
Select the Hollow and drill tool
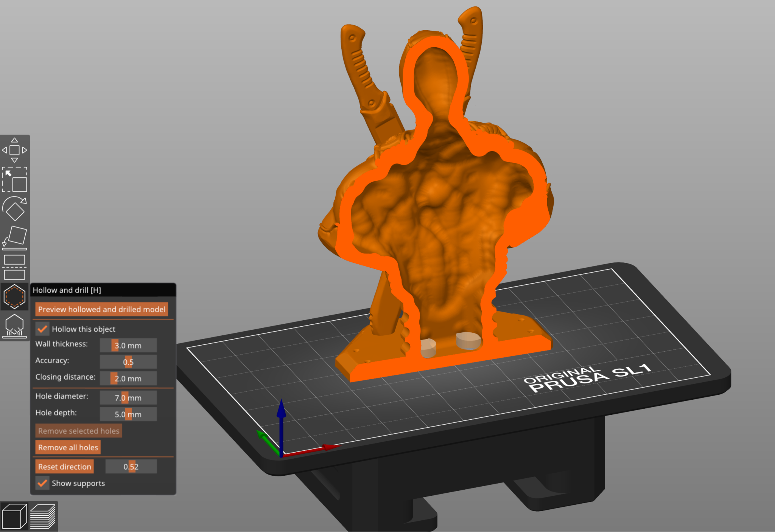pos(15,296)
